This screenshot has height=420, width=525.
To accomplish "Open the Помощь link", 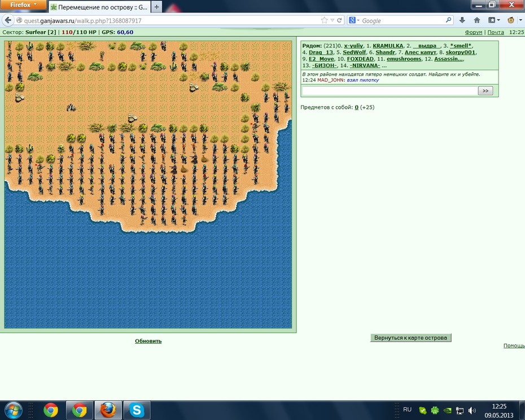I will click(x=514, y=345).
